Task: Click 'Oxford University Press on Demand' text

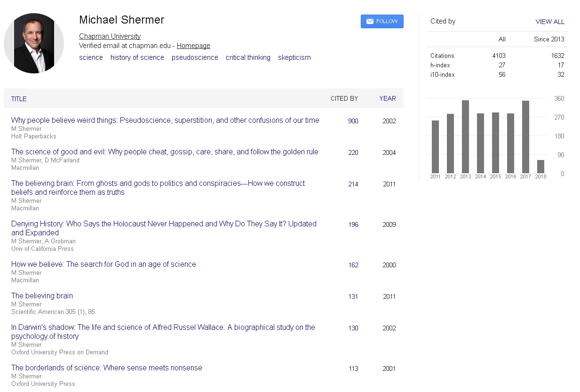Action: 60,352
